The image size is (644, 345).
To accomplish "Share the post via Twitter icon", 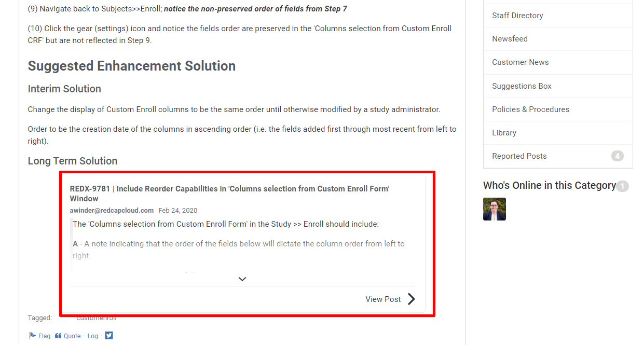I will pyautogui.click(x=108, y=336).
